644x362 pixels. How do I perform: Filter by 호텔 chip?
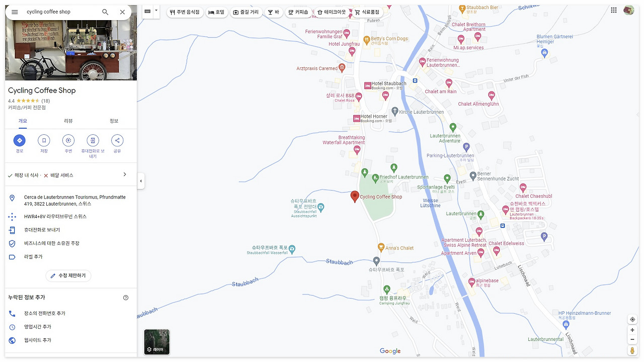click(216, 12)
